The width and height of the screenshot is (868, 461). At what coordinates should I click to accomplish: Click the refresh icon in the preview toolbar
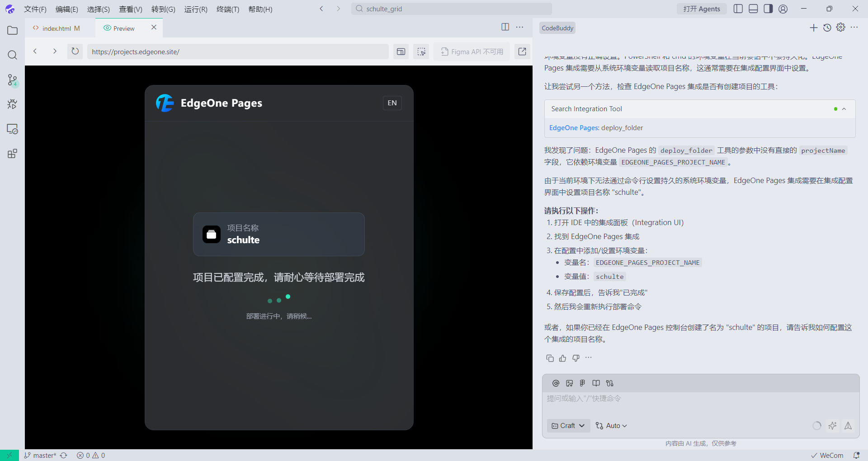75,52
